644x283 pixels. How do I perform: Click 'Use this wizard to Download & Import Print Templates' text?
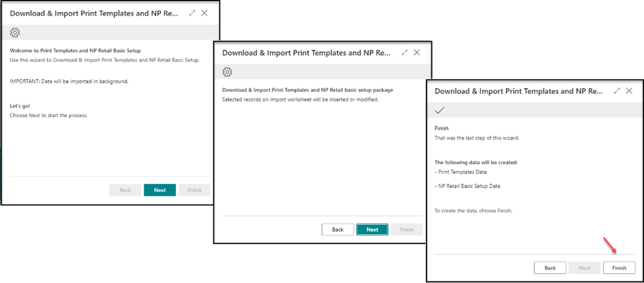[x=105, y=60]
